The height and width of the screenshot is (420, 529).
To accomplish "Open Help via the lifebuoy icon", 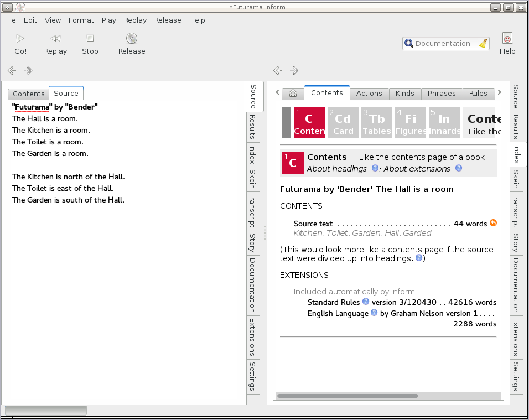I will pos(507,38).
